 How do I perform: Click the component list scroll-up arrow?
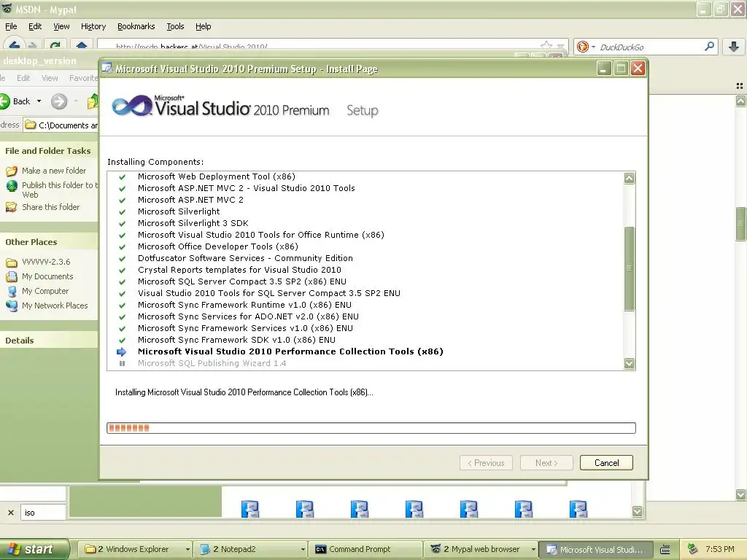pos(629,178)
